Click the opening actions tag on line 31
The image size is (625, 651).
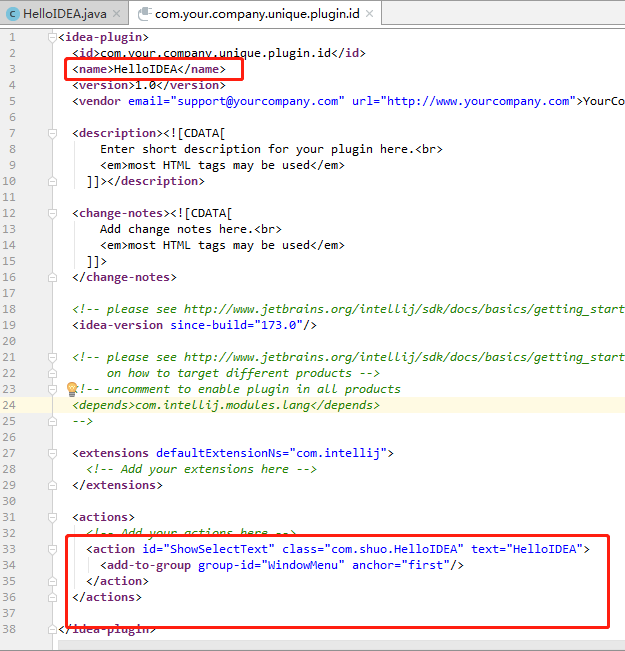103,517
